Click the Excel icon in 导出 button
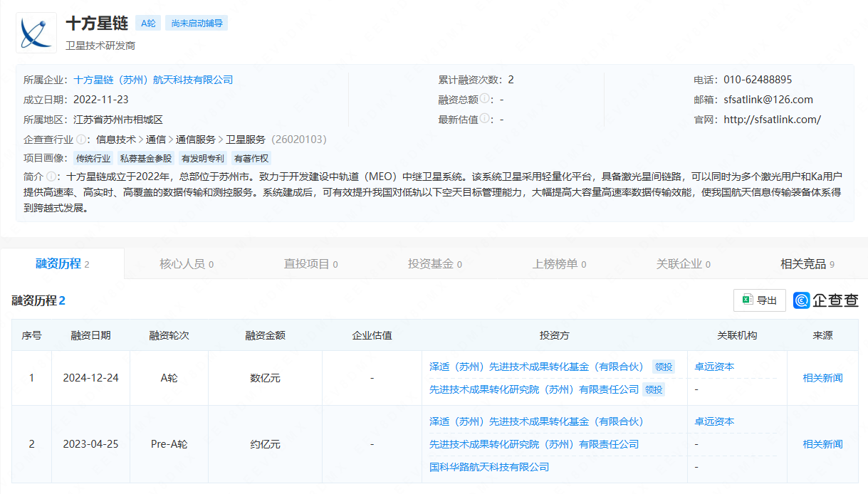 coord(748,300)
